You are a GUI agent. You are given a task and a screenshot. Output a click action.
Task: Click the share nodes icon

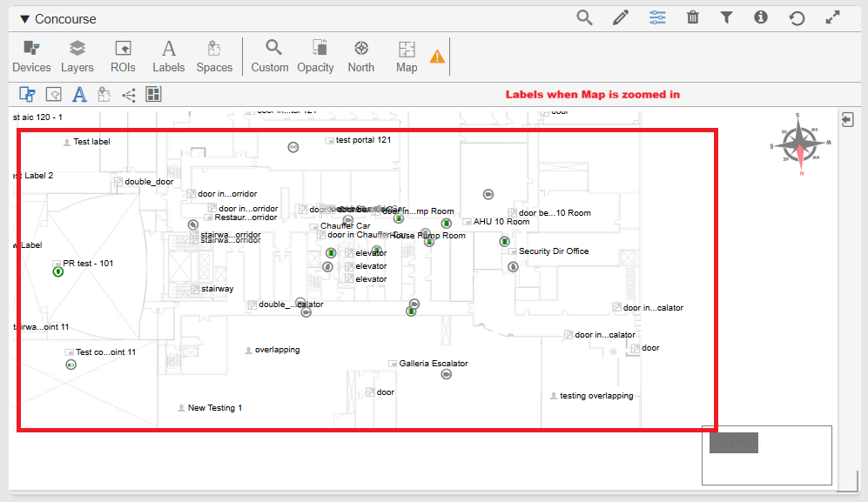129,95
